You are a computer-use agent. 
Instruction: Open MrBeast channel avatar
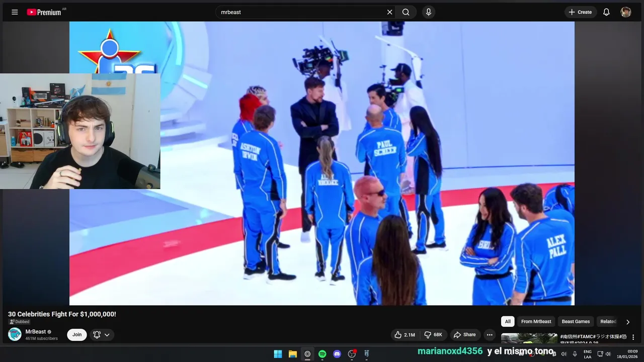tap(15, 334)
